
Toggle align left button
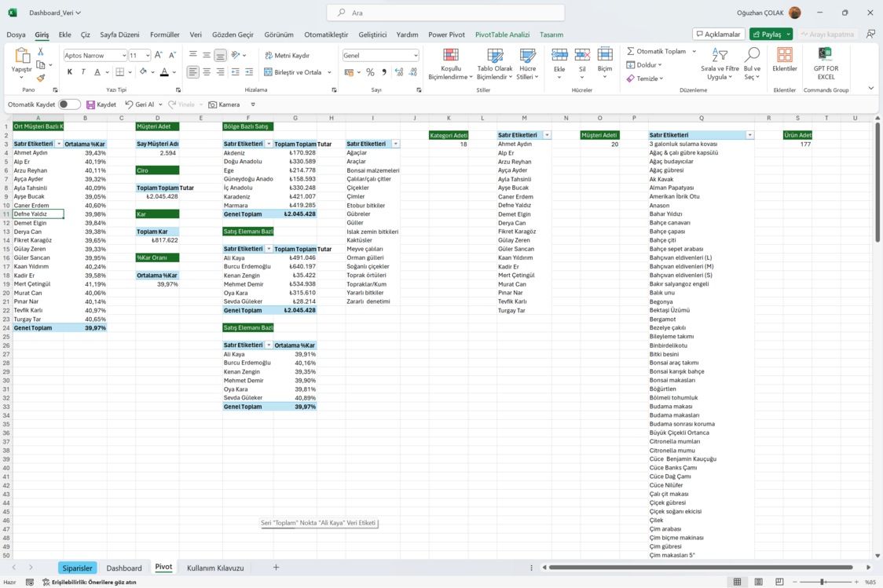[193, 72]
